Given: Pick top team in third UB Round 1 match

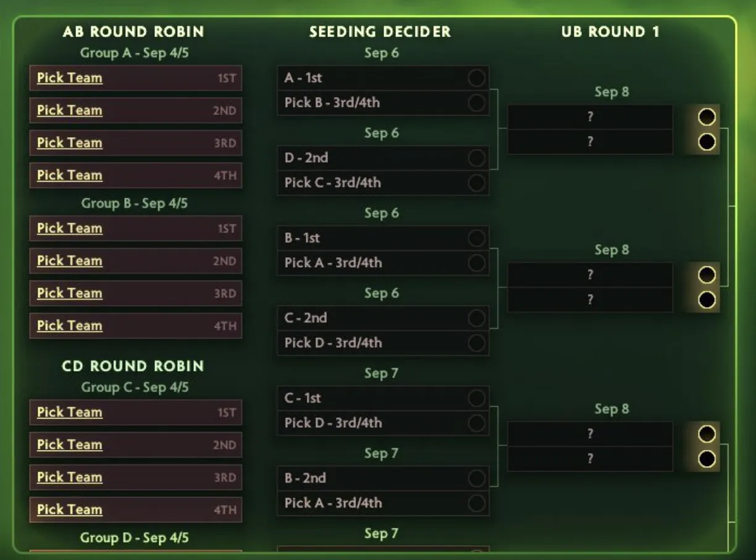Looking at the screenshot, I should pyautogui.click(x=707, y=434).
